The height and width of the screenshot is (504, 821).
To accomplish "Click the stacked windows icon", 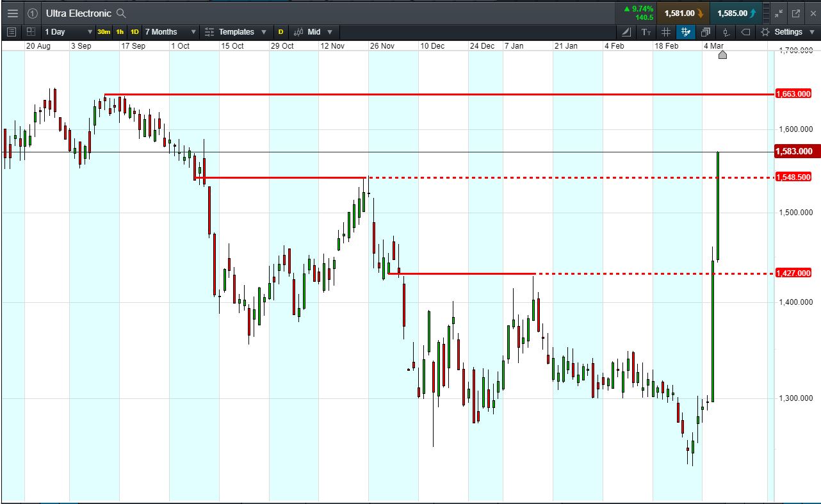I will pos(706,31).
